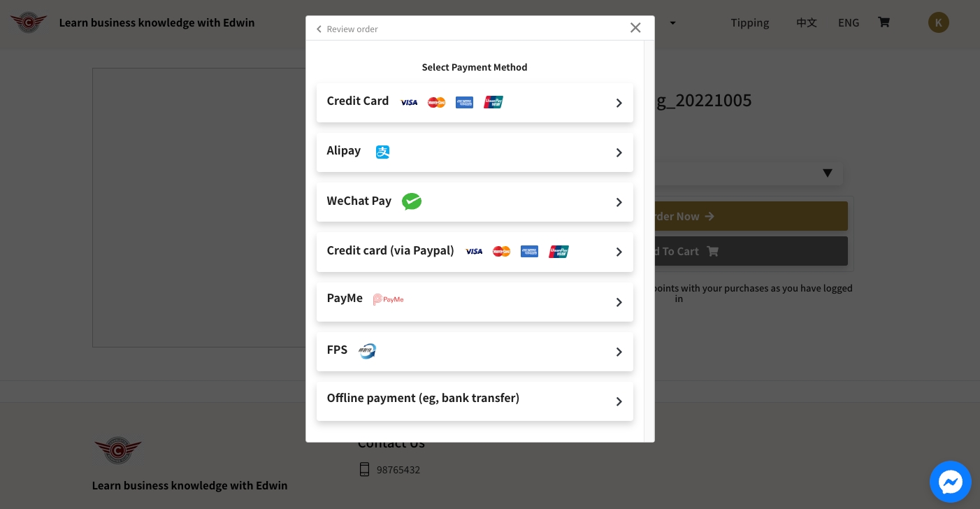980x509 pixels.
Task: Expand the Credit Card option chevron
Action: [x=619, y=103]
